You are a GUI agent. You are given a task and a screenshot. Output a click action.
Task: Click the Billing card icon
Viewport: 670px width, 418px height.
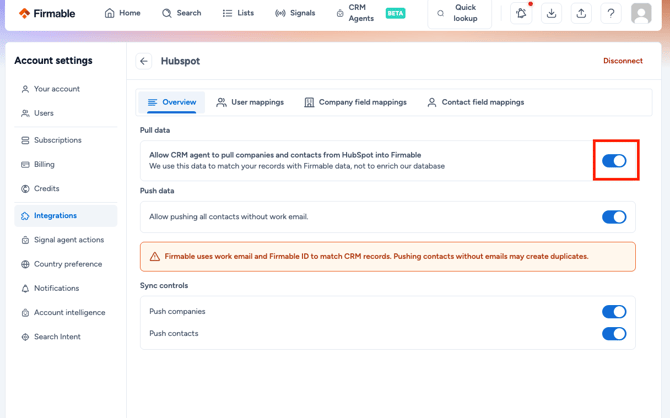click(25, 165)
